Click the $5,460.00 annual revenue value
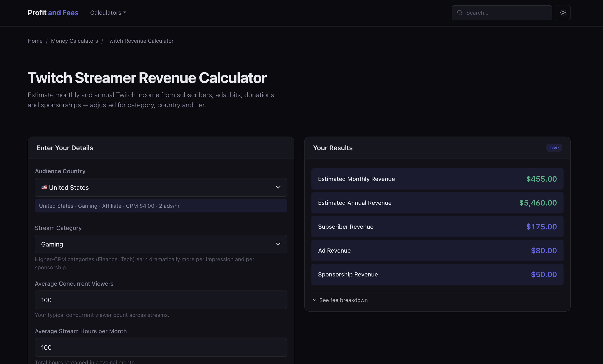The image size is (603, 364). tap(538, 203)
